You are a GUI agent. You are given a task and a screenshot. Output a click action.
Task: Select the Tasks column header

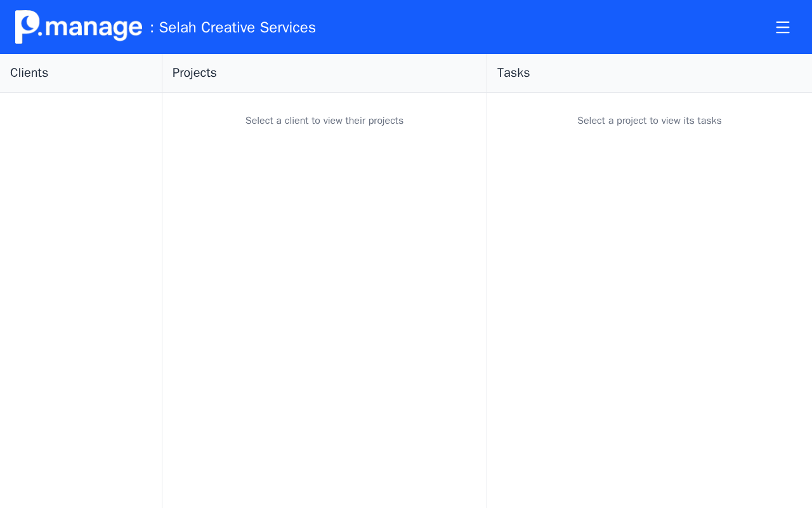(513, 73)
